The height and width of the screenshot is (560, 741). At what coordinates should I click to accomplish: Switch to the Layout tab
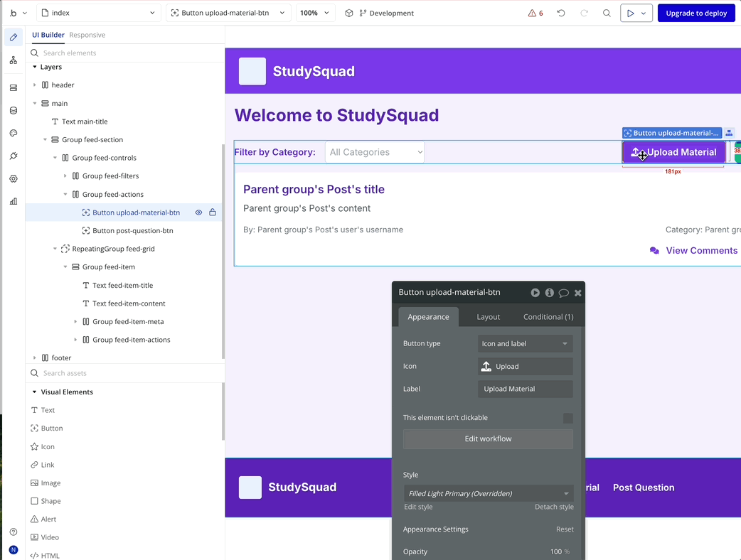489,317
